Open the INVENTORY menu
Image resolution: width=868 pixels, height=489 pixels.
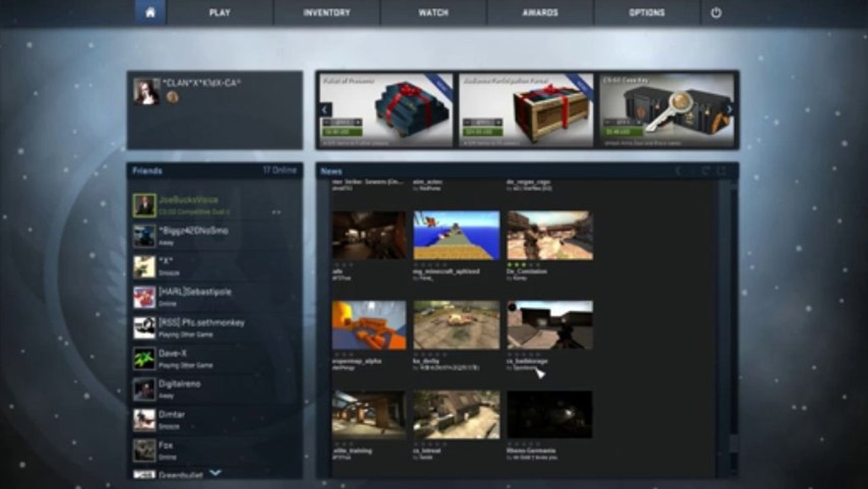tap(326, 12)
